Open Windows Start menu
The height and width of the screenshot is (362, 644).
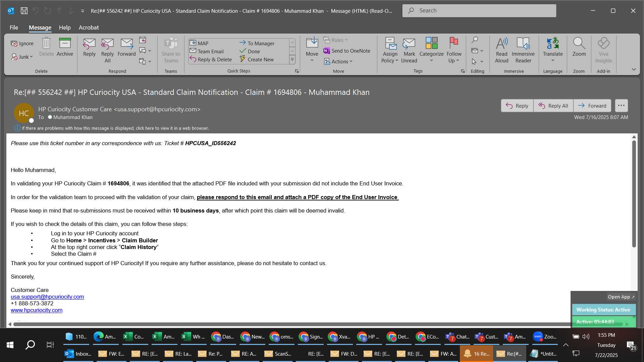pos(10,345)
